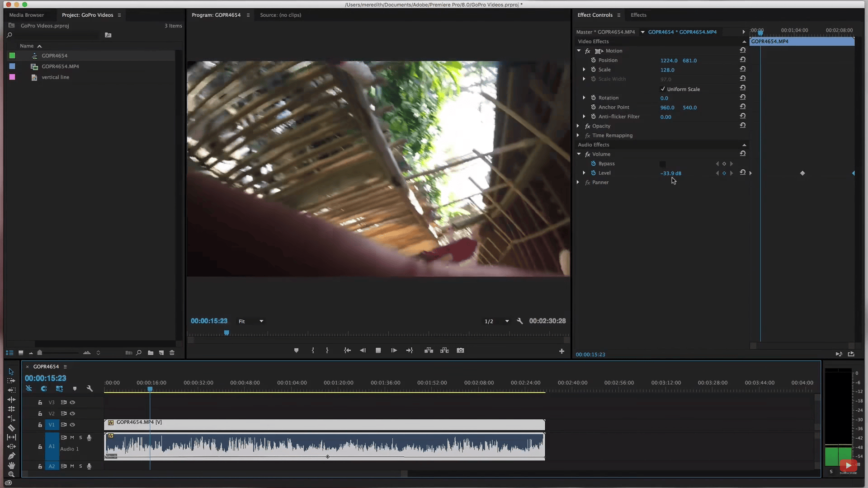This screenshot has height=488, width=868.
Task: Stop playback in Program monitor
Action: click(x=378, y=351)
